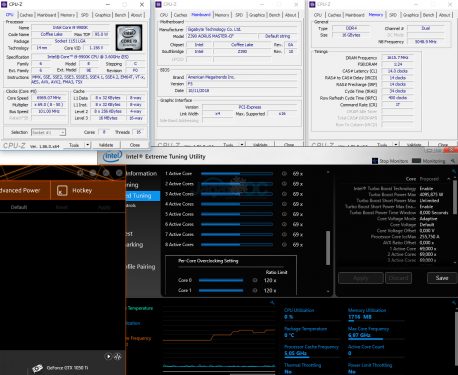The image size is (458, 375).
Task: Click the waveform monitor icon near GeForce label
Action: pyautogui.click(x=117, y=356)
